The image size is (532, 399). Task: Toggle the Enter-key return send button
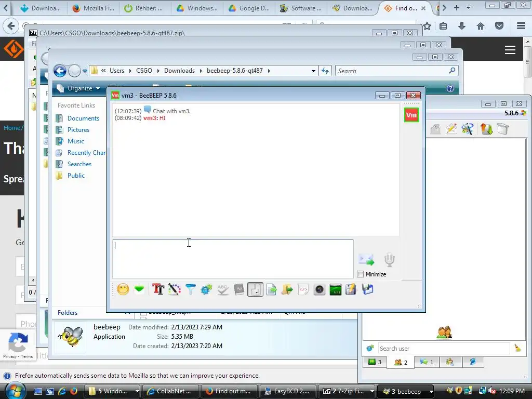coord(255,289)
